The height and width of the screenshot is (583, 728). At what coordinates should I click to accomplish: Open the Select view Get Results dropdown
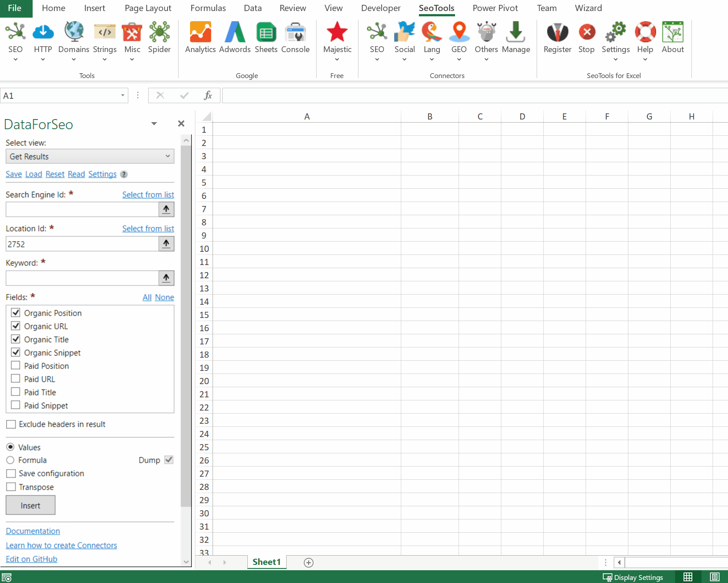(x=90, y=156)
